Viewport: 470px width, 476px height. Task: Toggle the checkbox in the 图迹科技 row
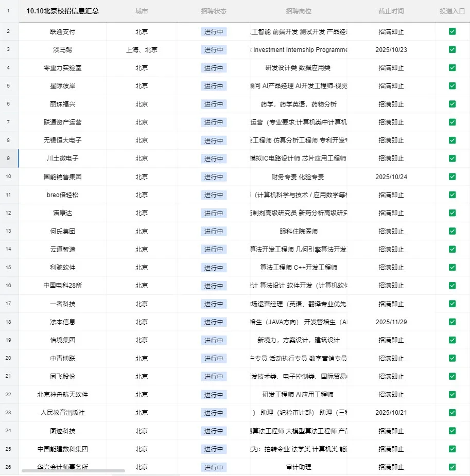tap(452, 431)
